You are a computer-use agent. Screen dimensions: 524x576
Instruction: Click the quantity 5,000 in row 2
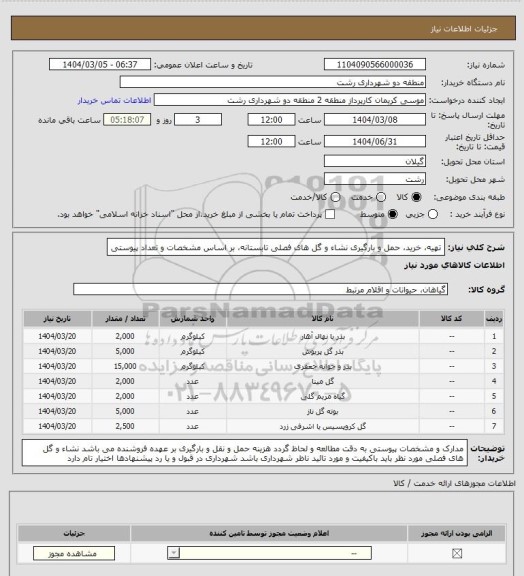tap(125, 351)
